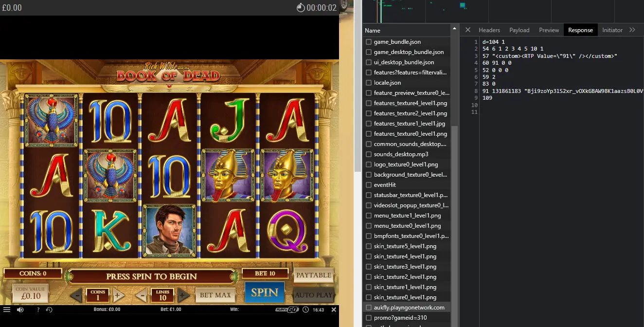The height and width of the screenshot is (327, 644).
Task: Switch to the Headers tab
Action: 489,30
